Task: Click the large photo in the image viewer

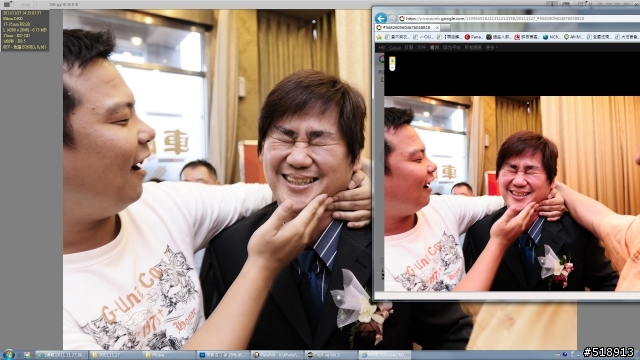Action: click(x=217, y=180)
